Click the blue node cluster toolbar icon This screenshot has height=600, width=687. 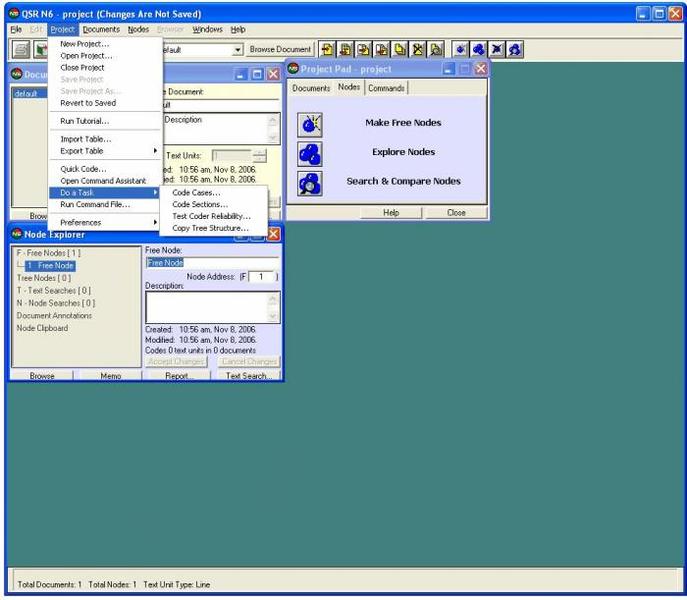478,50
